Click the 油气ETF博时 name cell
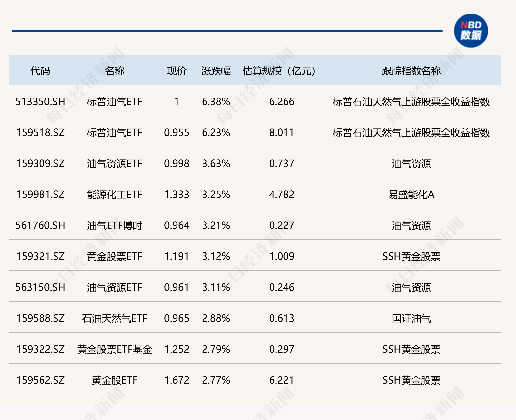This screenshot has height=420, width=516. tap(114, 225)
